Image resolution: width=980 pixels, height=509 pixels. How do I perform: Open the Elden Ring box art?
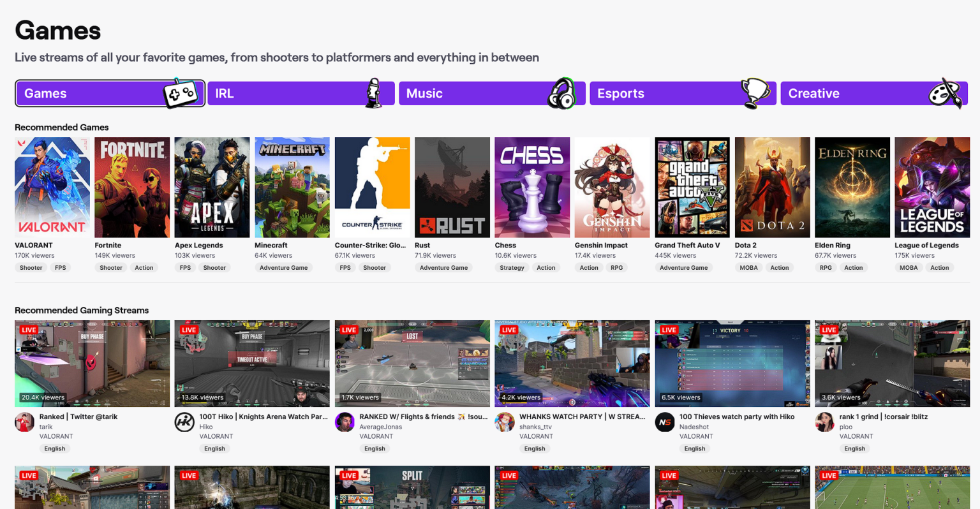(852, 188)
